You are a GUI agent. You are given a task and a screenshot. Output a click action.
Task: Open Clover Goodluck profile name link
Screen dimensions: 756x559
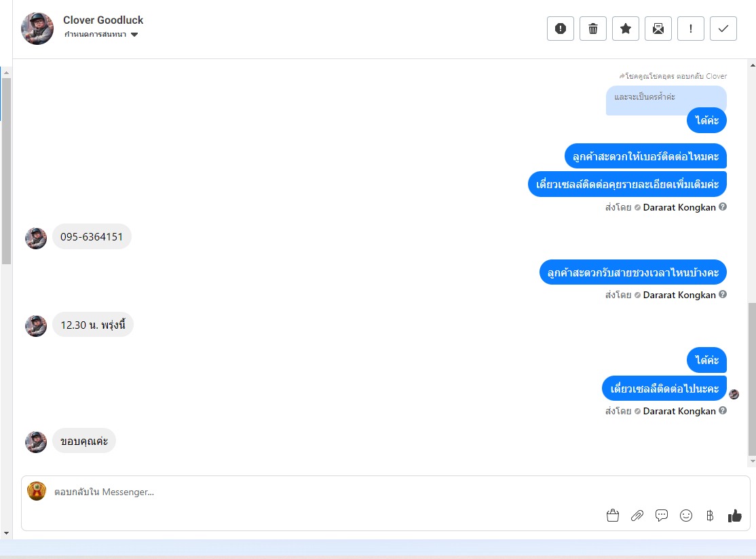pos(103,20)
